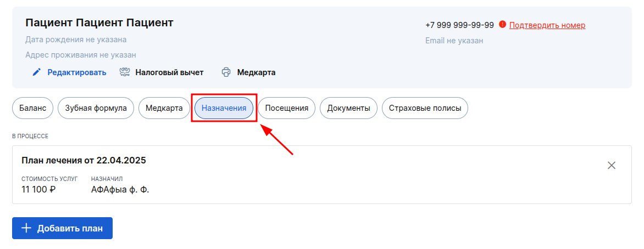This screenshot has width=644, height=249.
Task: Click the text Адрес проживания не указан
Action: click(x=80, y=55)
